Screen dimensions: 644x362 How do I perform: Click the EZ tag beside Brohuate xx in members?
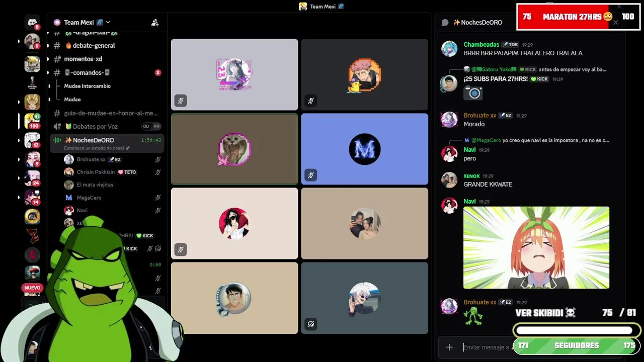[x=115, y=159]
